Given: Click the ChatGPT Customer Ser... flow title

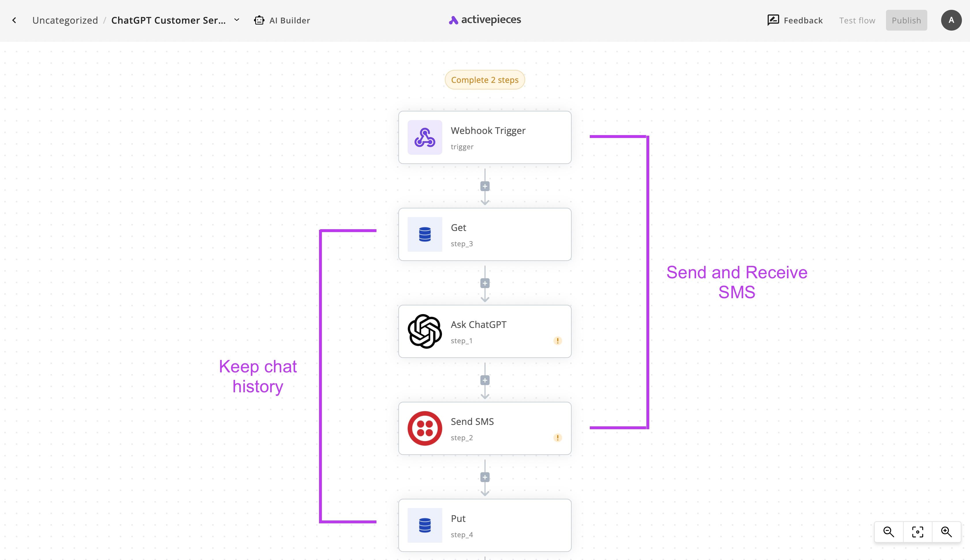Looking at the screenshot, I should (169, 20).
